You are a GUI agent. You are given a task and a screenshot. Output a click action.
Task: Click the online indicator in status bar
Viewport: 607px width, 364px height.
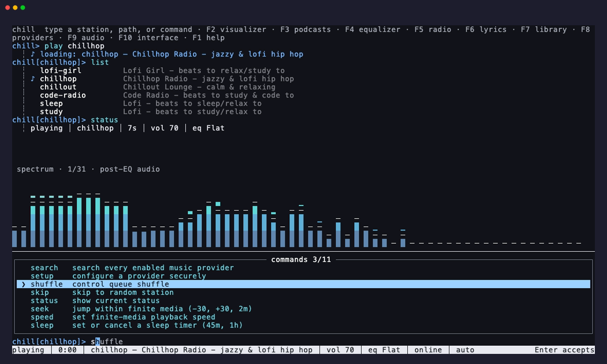click(428, 350)
